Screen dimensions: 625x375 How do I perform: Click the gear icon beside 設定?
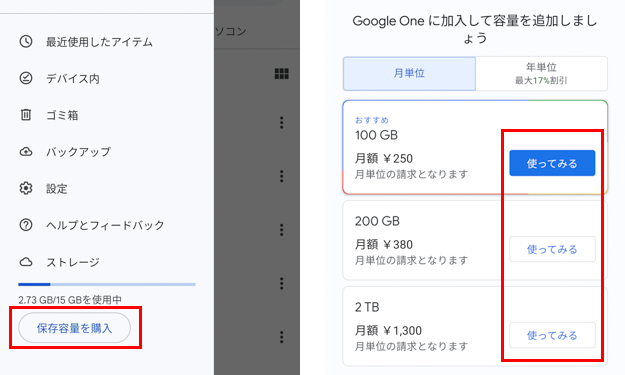pyautogui.click(x=26, y=188)
